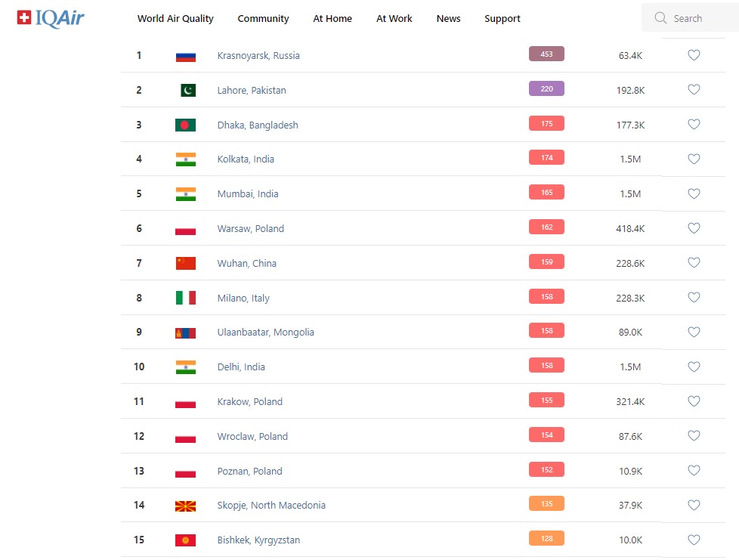The image size is (739, 560).
Task: Toggle the favorite heart for Lahore
Action: click(x=694, y=90)
